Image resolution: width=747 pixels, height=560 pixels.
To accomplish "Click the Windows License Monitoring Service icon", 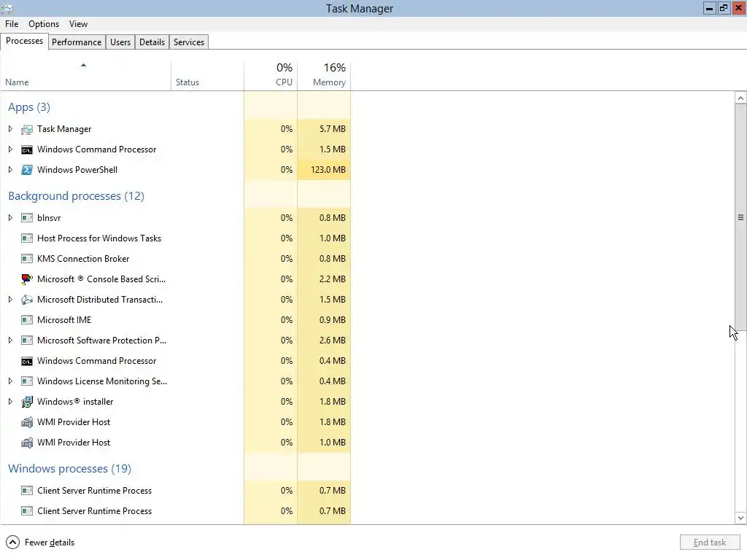I will point(27,381).
